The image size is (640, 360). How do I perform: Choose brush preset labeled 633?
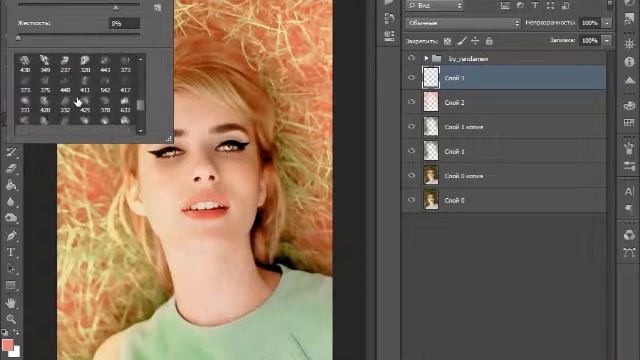click(125, 105)
